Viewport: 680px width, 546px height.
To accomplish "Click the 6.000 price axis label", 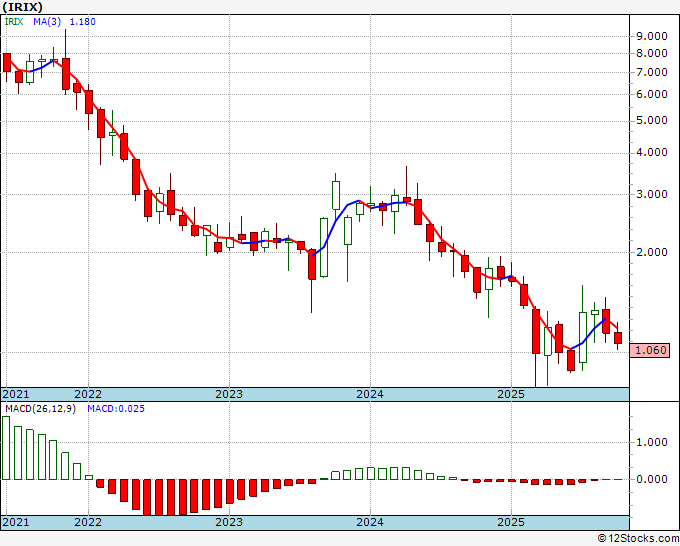I will coord(651,94).
